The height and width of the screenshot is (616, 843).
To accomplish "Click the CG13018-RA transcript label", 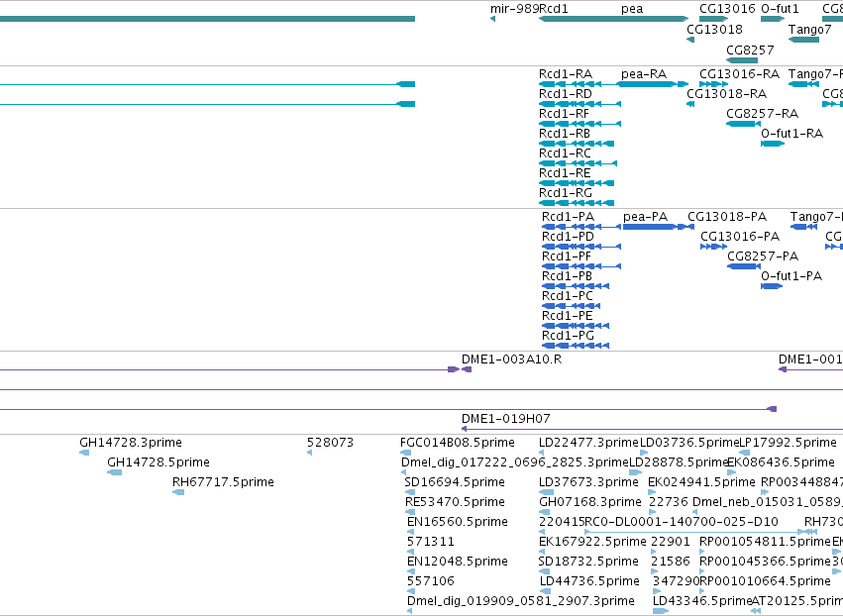I will click(x=726, y=94).
